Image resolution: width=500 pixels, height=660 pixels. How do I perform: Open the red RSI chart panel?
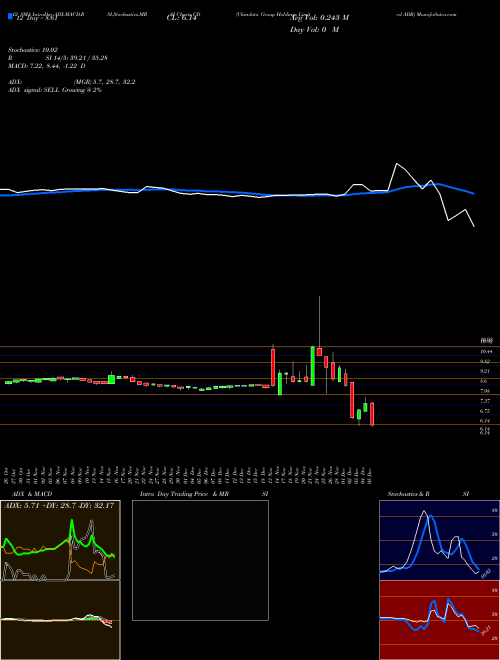click(x=439, y=620)
